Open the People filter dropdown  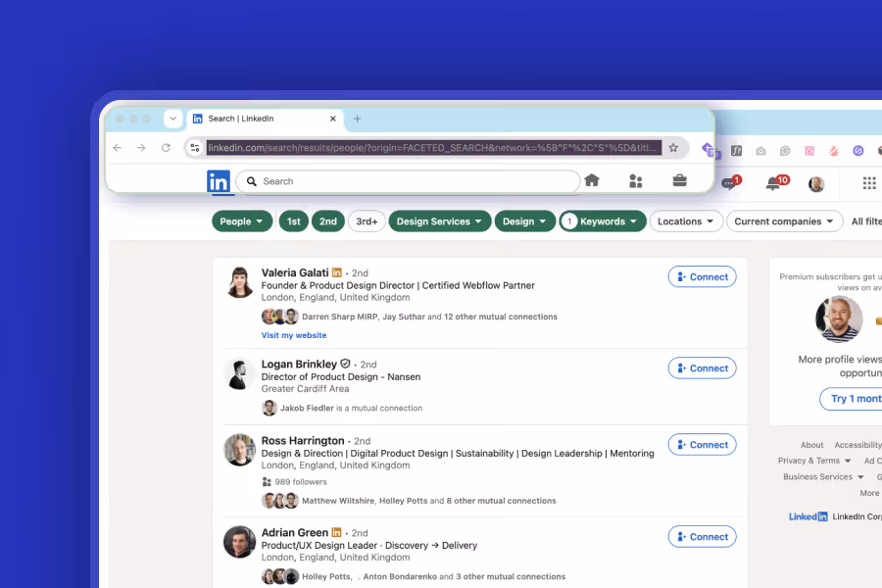coord(242,221)
